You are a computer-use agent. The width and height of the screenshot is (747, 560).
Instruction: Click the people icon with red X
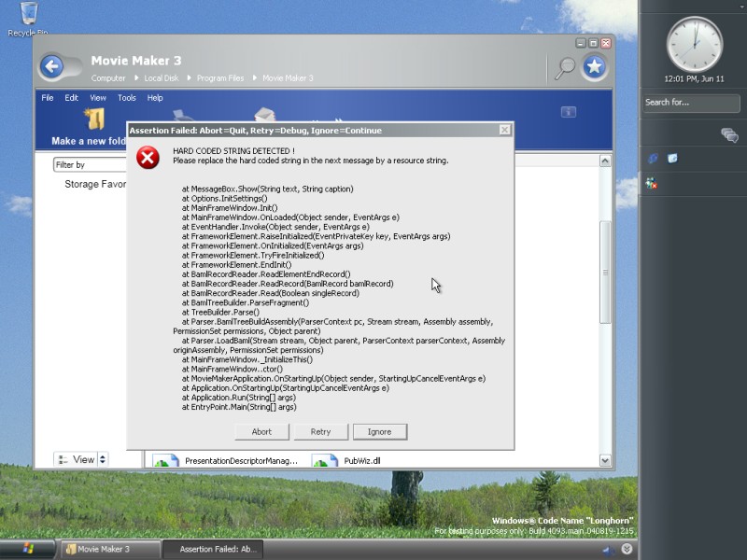tap(651, 183)
